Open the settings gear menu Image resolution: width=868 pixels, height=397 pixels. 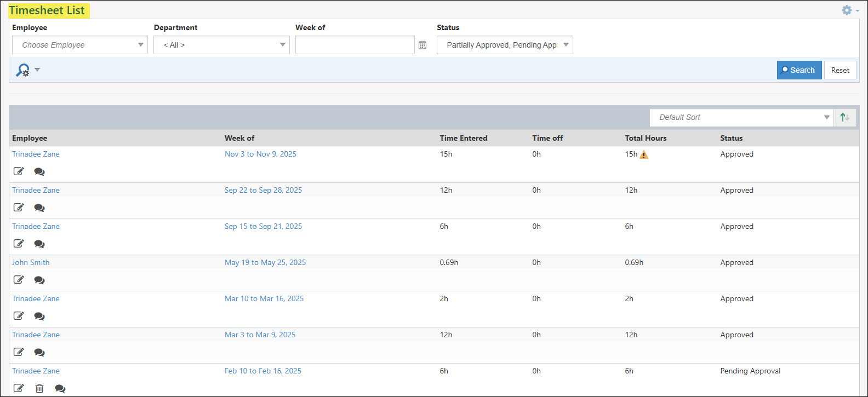tap(850, 10)
